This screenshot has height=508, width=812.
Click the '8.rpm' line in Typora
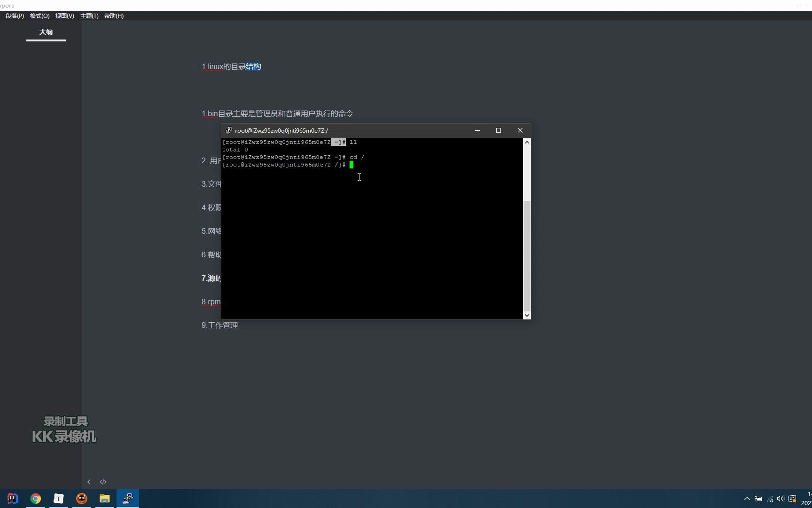tap(211, 302)
